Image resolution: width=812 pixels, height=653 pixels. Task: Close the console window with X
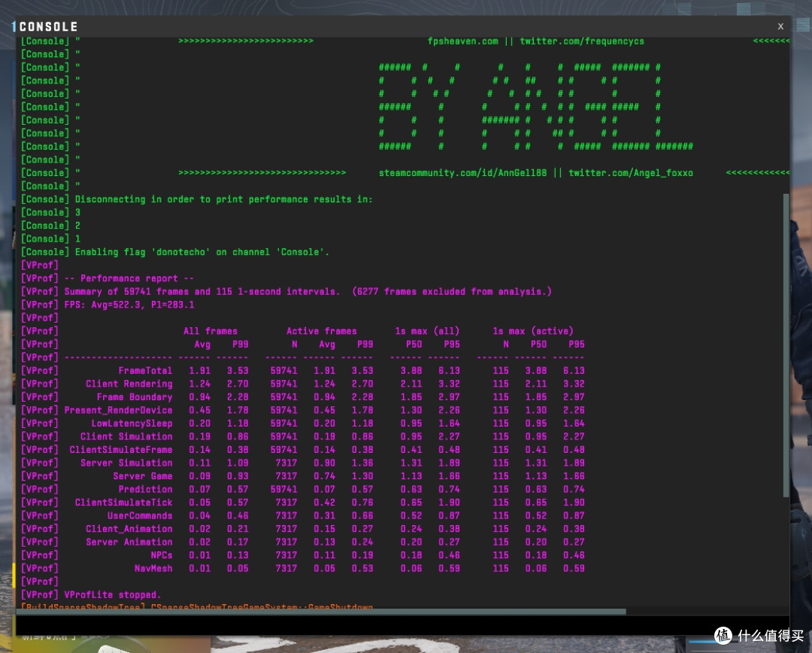click(x=780, y=26)
